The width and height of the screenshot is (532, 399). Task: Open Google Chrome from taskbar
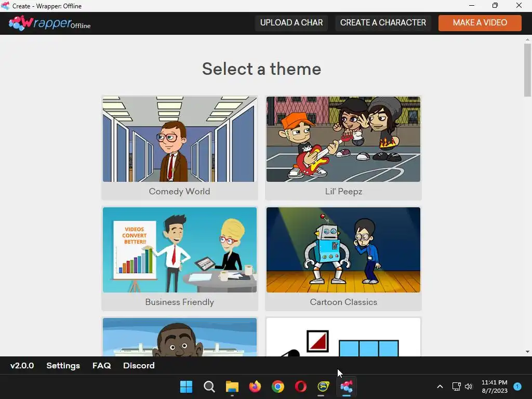[278, 387]
